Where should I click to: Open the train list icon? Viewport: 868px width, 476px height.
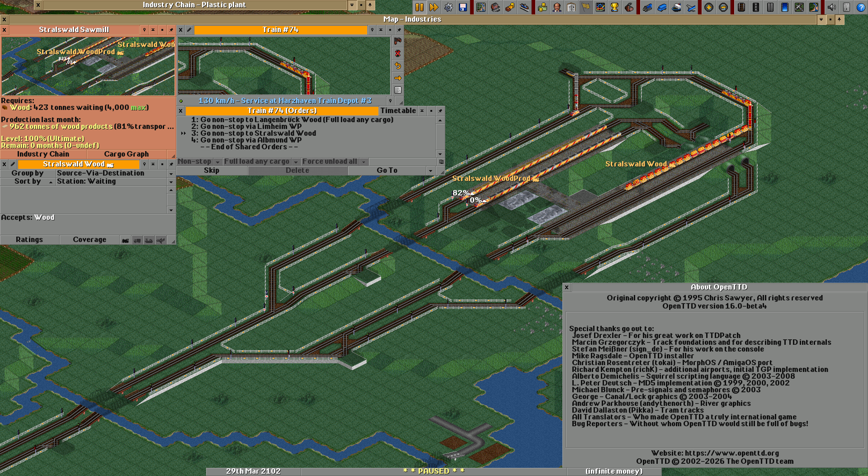point(647,7)
